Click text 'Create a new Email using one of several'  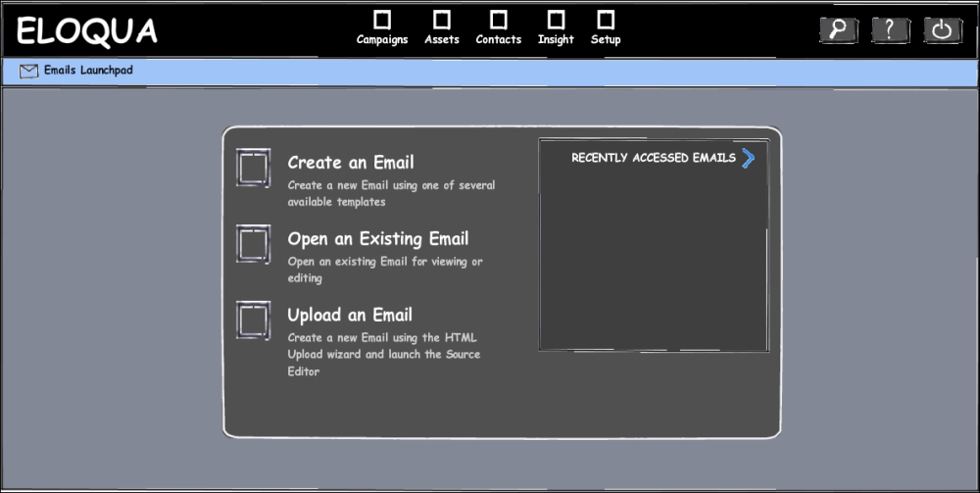(x=391, y=185)
